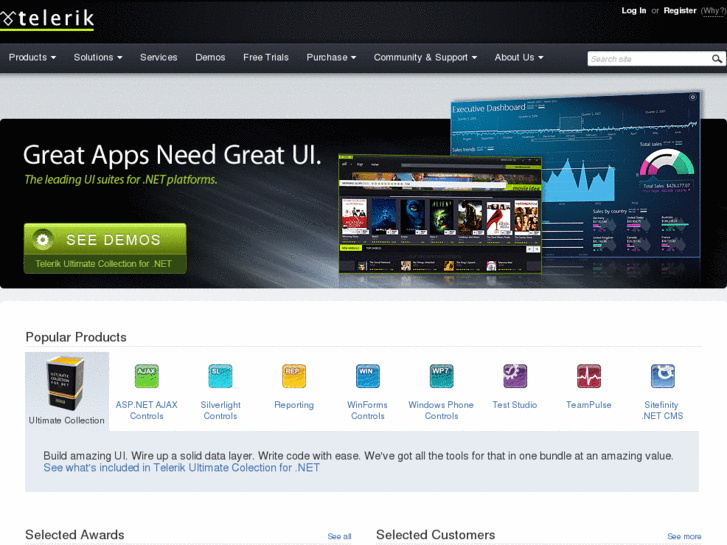Click the gear icon on See Demos
Viewport: 727px width, 545px height.
coord(43,239)
